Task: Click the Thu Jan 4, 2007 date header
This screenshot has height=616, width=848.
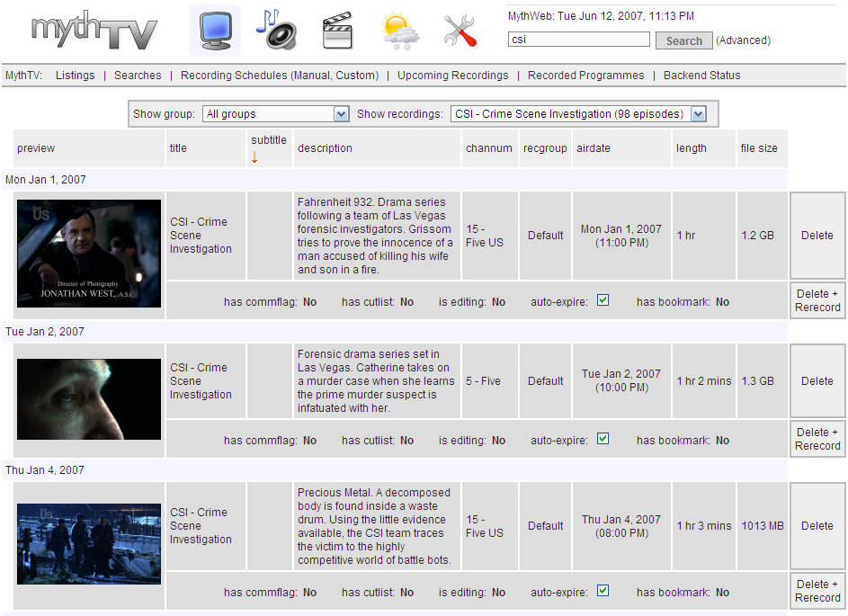Action: [45, 470]
